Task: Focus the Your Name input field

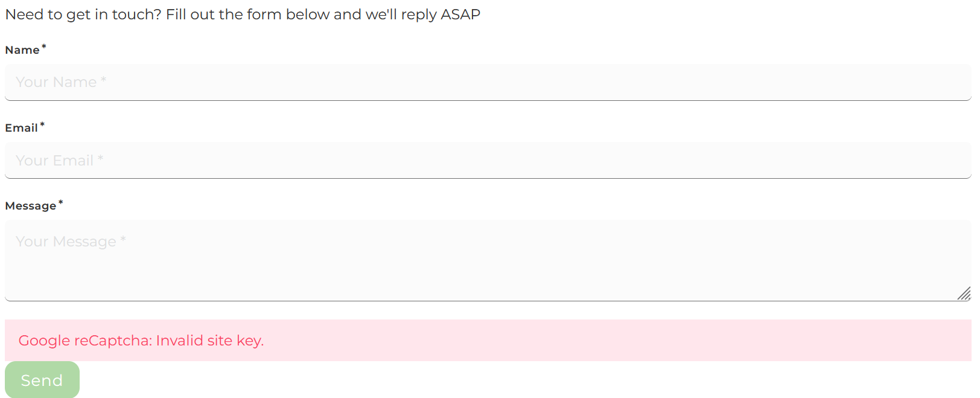Action: coord(488,82)
